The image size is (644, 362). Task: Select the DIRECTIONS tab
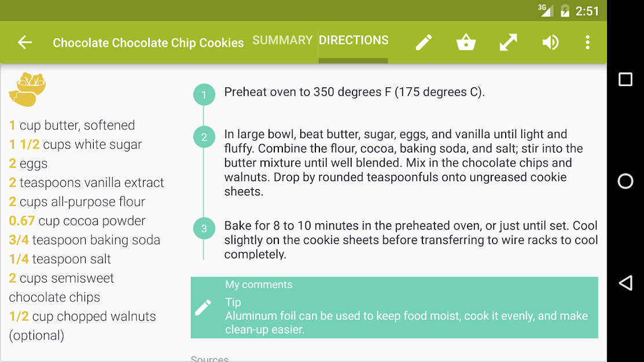[x=354, y=40]
